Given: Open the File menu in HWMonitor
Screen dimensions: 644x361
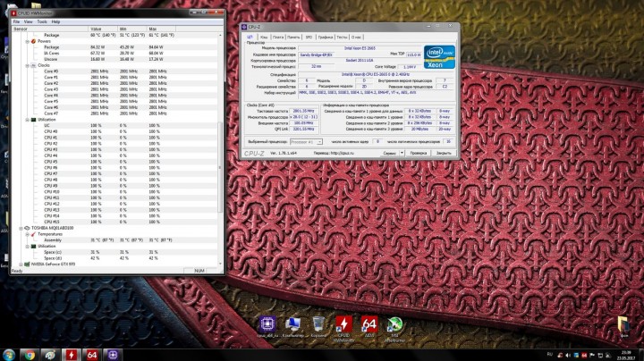Looking at the screenshot, I should click(x=16, y=21).
